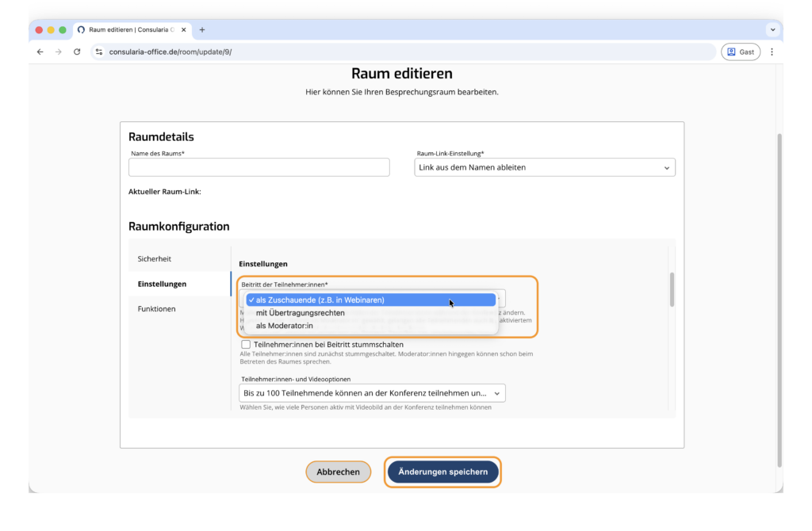Click the Abbrechen button

point(338,472)
